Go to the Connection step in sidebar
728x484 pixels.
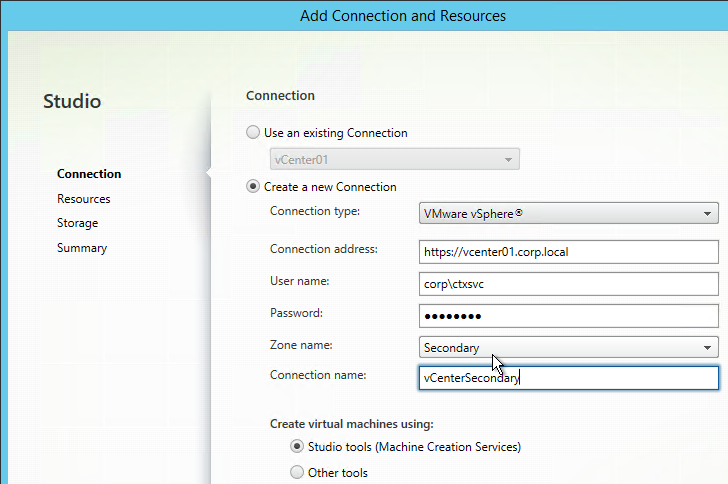pyautogui.click(x=89, y=174)
